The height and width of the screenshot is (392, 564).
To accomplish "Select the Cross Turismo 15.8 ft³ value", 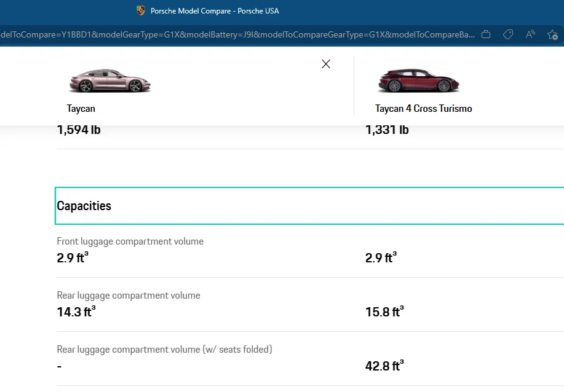I will pyautogui.click(x=384, y=312).
